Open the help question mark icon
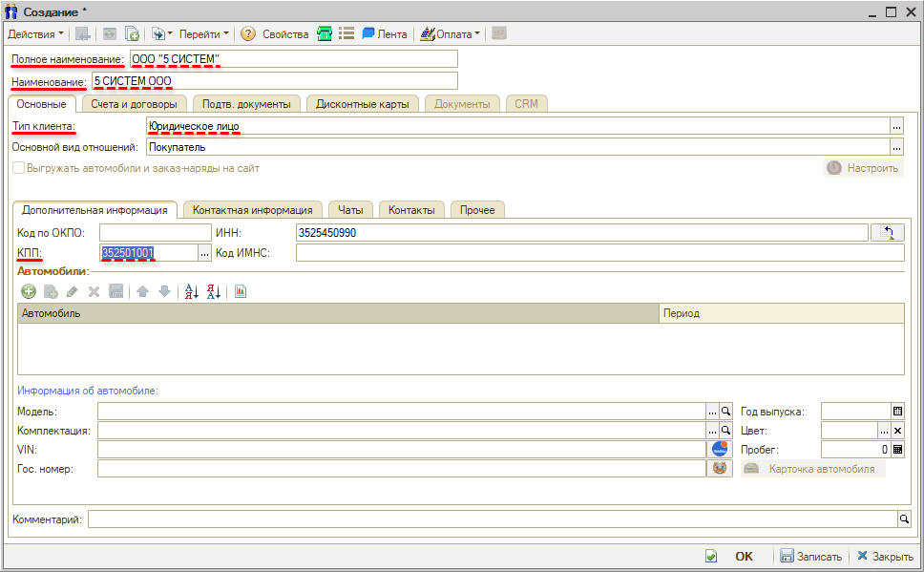The width and height of the screenshot is (924, 572). (x=248, y=34)
